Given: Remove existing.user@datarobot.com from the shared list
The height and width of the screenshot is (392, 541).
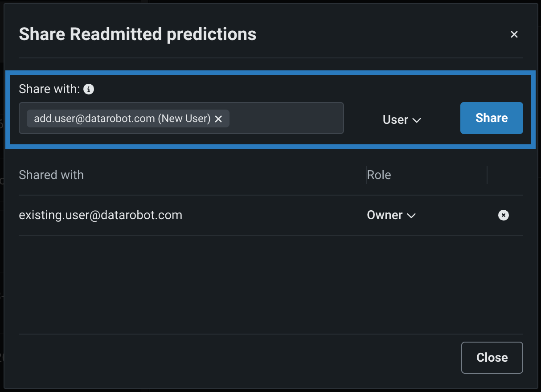Looking at the screenshot, I should [503, 215].
